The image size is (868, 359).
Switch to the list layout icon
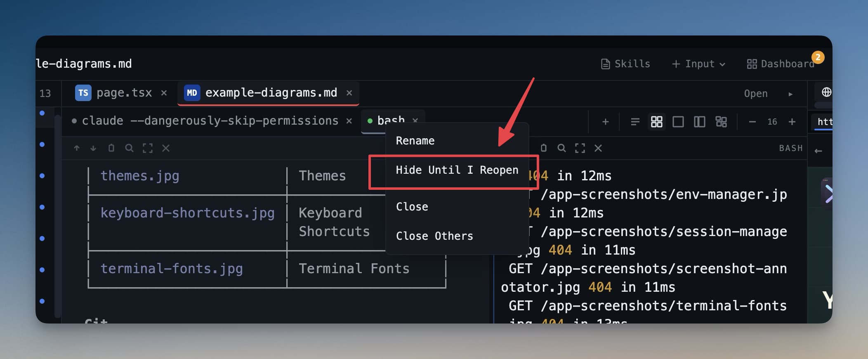(x=635, y=122)
